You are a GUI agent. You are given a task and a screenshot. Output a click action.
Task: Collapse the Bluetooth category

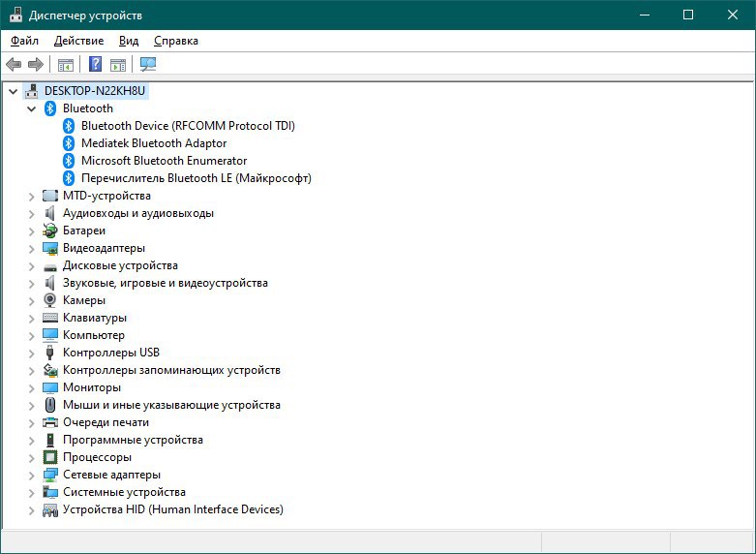(32, 108)
